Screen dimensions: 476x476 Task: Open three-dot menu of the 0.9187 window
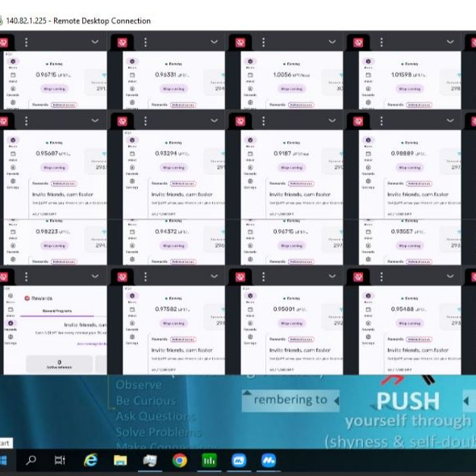(x=264, y=121)
